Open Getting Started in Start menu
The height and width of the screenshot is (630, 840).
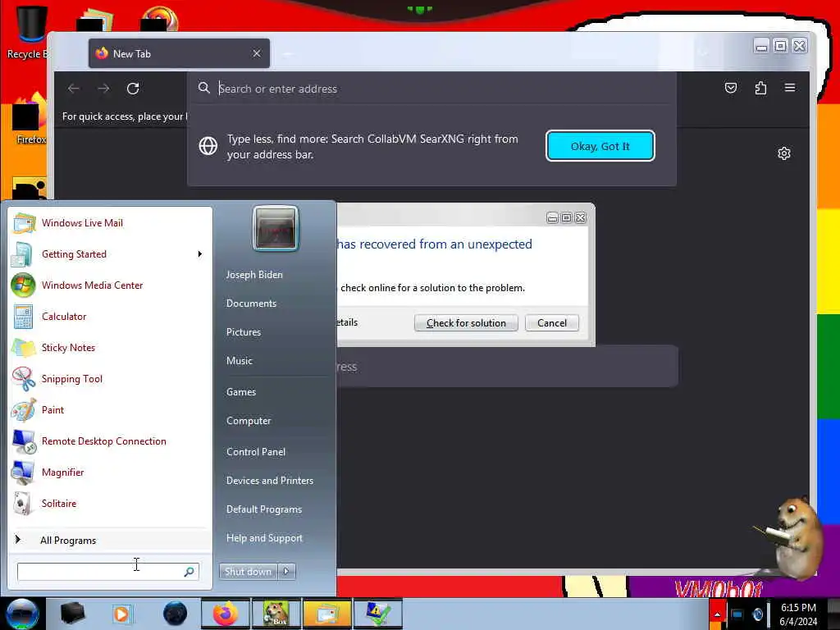(x=110, y=254)
